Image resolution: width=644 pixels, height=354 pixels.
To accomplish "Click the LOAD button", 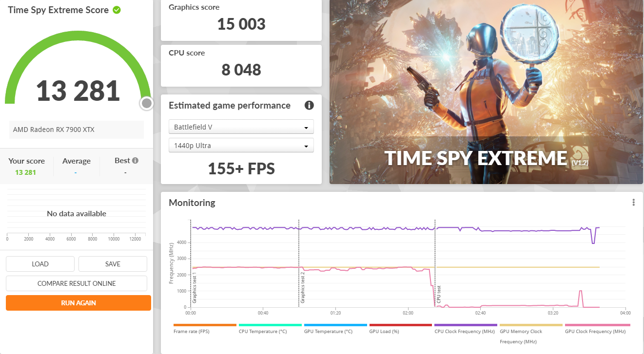I will (40, 264).
